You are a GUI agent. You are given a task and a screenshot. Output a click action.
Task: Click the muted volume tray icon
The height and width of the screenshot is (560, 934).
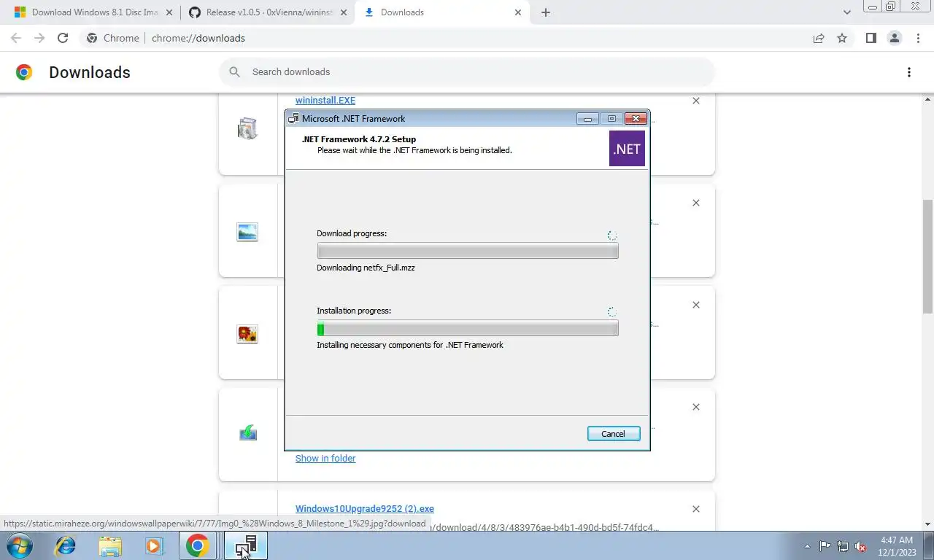pos(861,546)
